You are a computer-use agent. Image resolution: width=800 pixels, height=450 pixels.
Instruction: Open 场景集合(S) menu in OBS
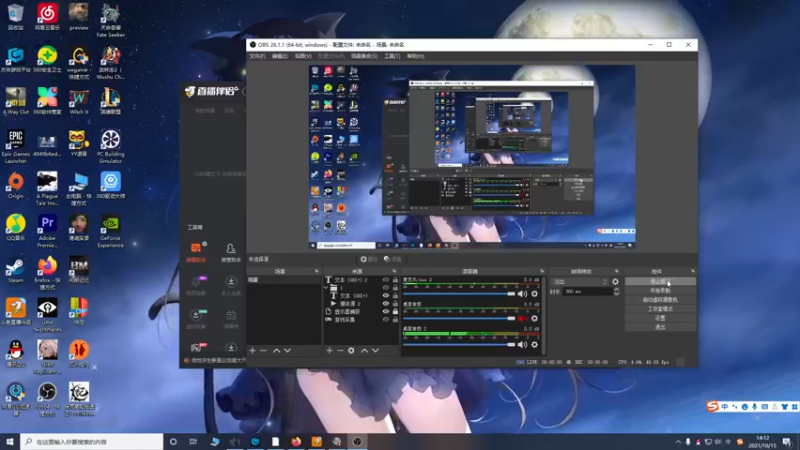[x=364, y=56]
